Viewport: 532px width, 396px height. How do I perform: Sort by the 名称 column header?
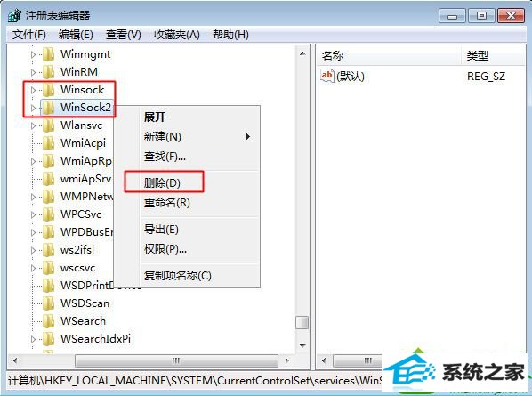point(389,55)
